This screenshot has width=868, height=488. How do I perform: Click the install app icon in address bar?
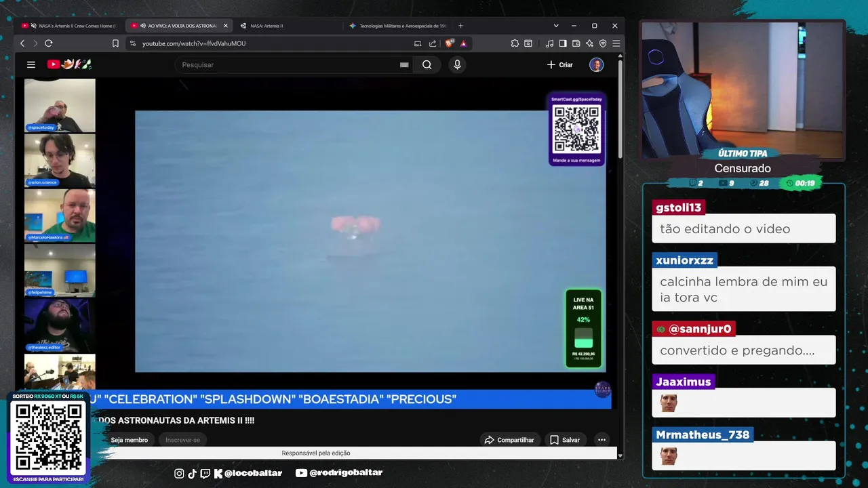point(418,43)
